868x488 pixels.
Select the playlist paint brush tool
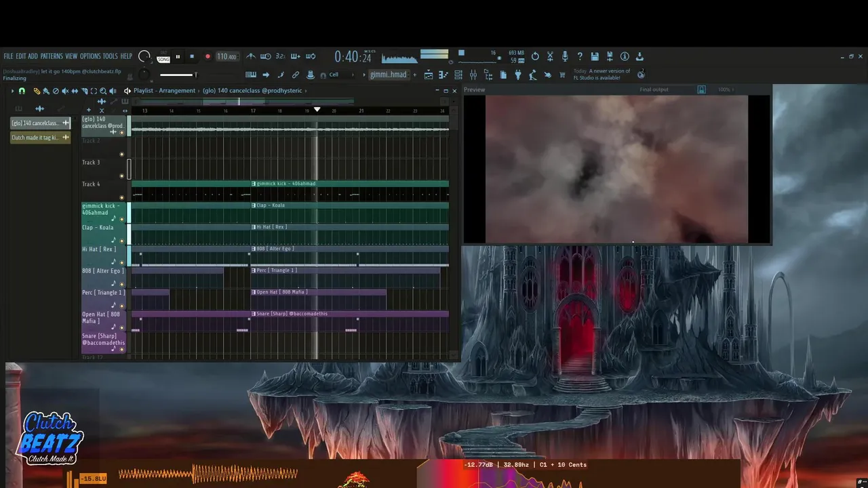pos(46,91)
